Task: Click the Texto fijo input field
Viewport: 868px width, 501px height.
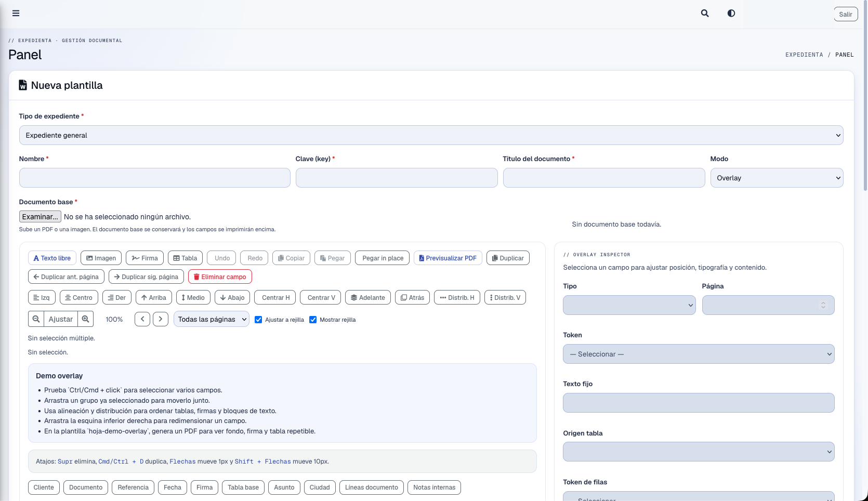Action: tap(699, 403)
